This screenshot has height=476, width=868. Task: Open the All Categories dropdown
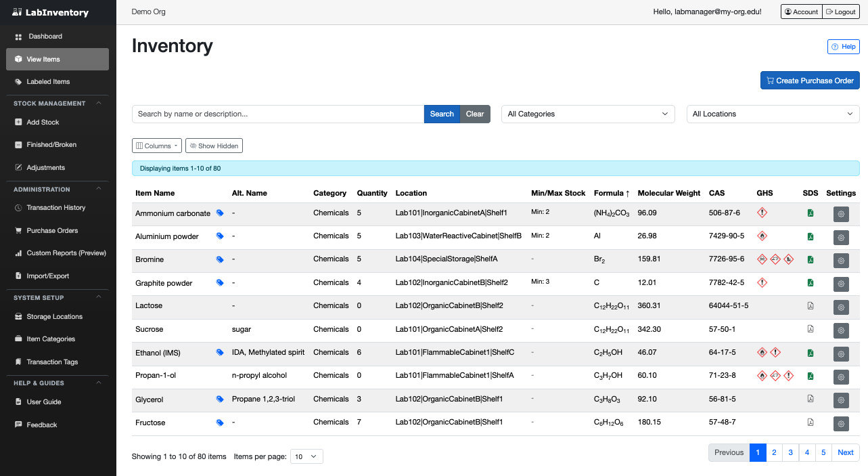[587, 114]
